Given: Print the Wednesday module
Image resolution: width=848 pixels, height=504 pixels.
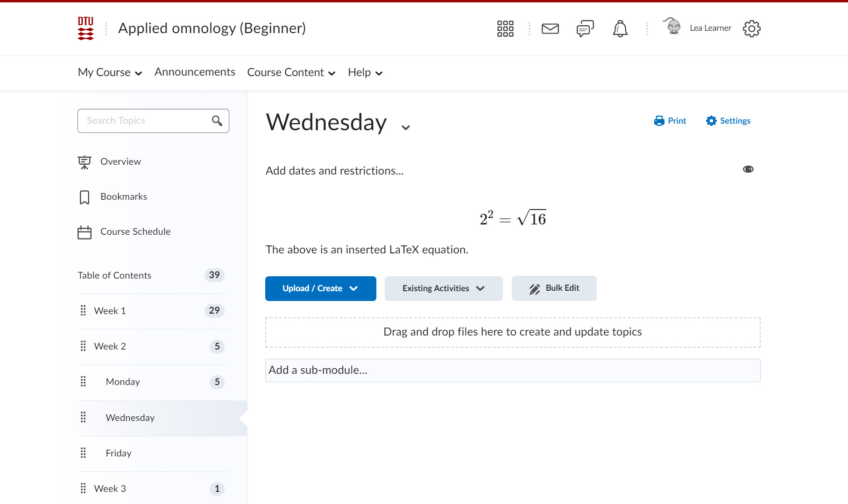Looking at the screenshot, I should tap(670, 121).
